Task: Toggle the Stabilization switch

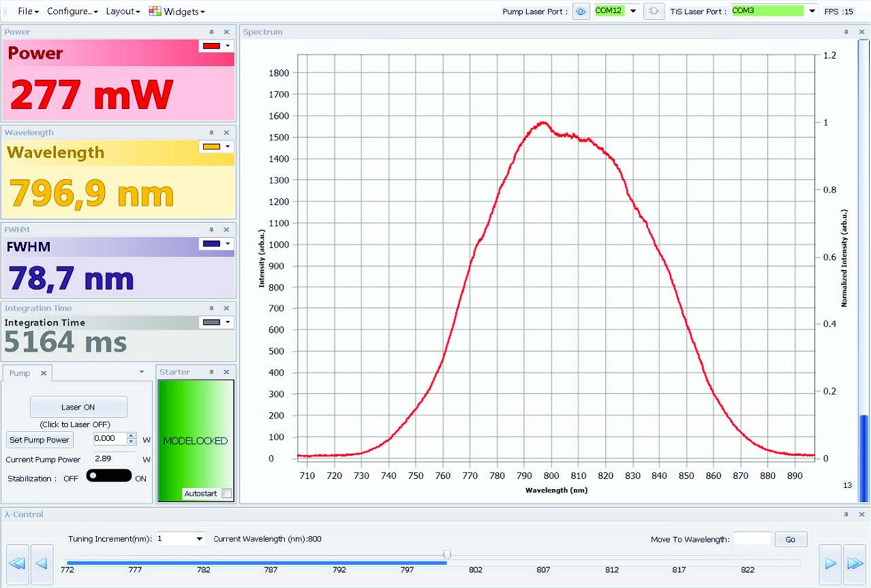Action: coord(108,476)
